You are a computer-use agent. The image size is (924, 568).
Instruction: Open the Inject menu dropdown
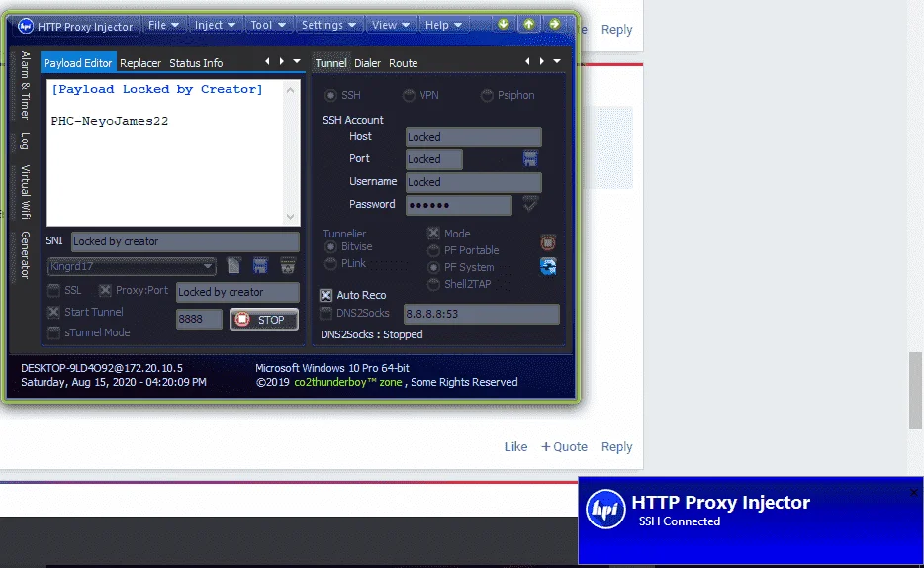(215, 25)
